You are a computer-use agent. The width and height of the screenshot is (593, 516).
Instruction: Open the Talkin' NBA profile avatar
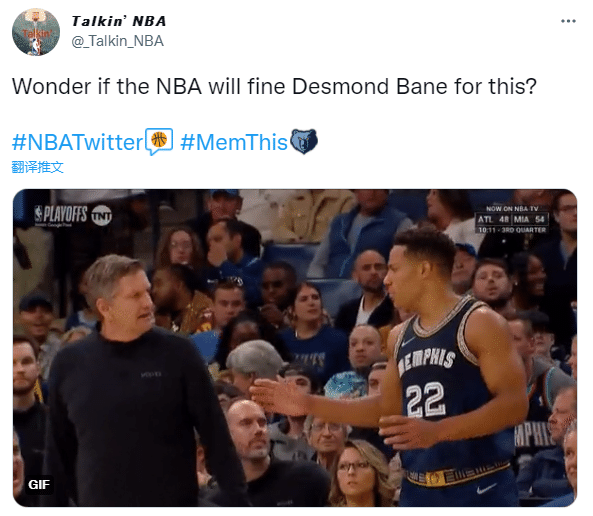click(x=36, y=32)
